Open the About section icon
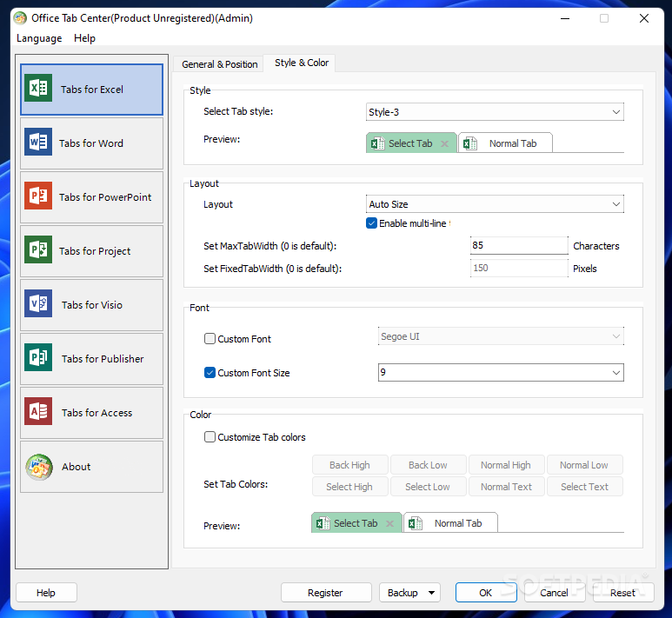672x618 pixels. (39, 467)
